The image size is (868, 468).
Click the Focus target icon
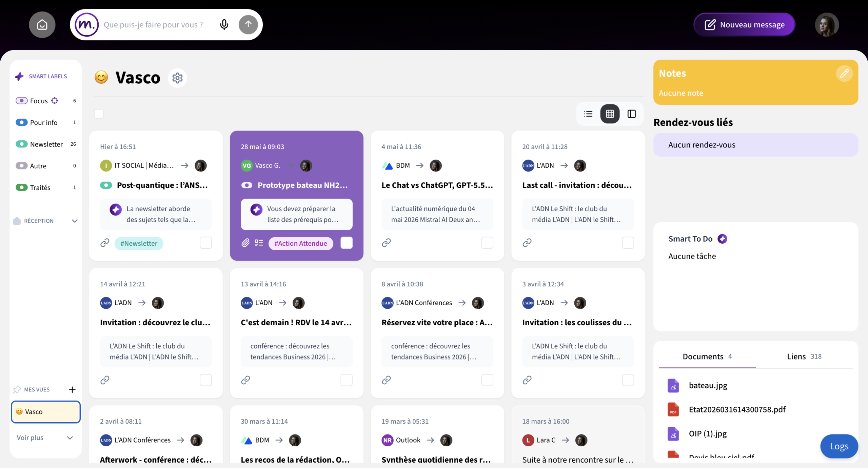click(x=55, y=101)
